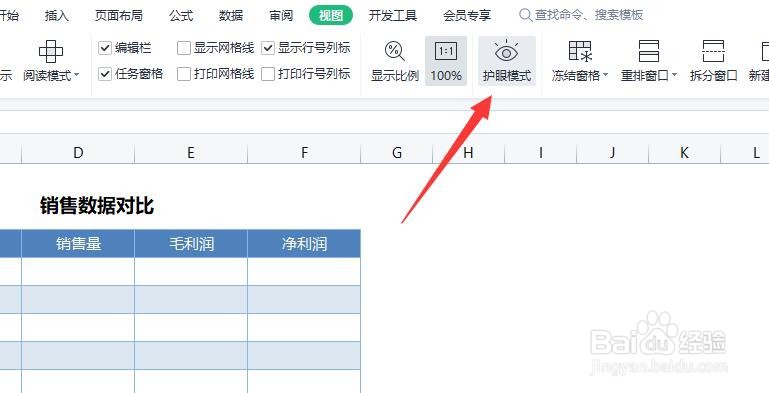Select column J header
769x393 pixels.
click(613, 153)
